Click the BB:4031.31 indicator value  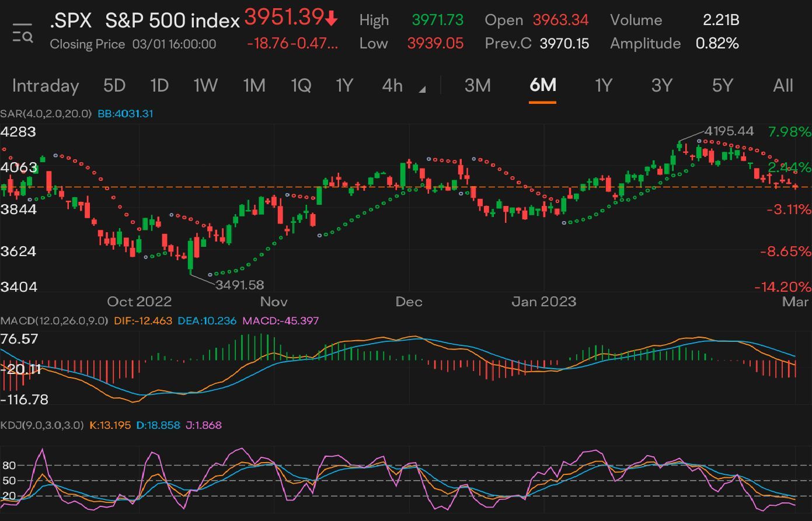tap(126, 114)
